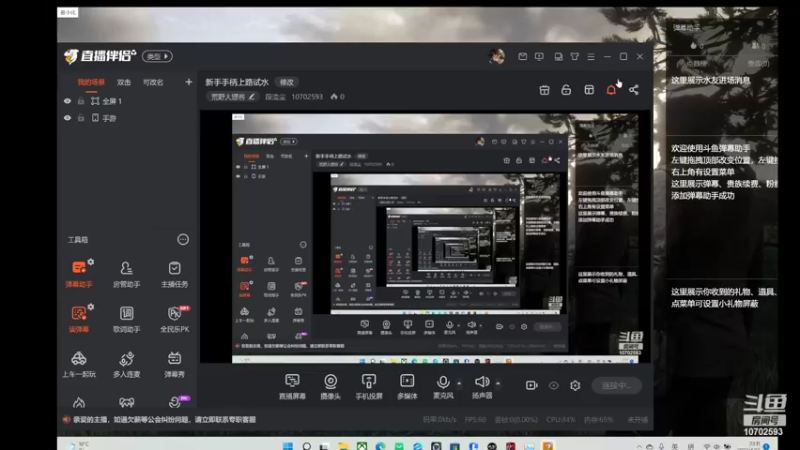Click gear on 弹幕助手 tool
Screen dimensions: 800x450
91,262
